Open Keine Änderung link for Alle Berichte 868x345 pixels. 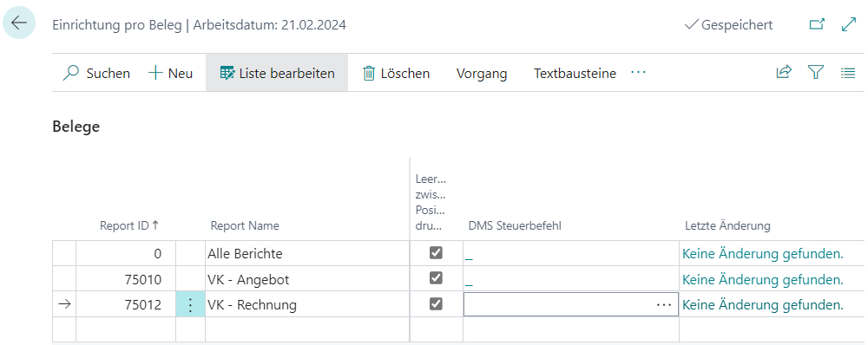(x=763, y=254)
